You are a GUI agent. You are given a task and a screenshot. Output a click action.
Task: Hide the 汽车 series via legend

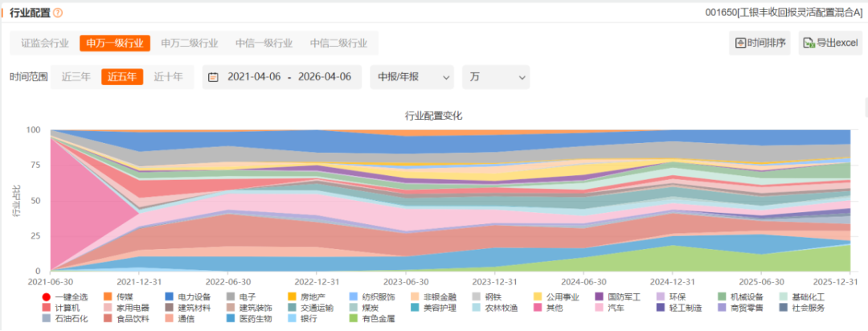click(x=608, y=308)
